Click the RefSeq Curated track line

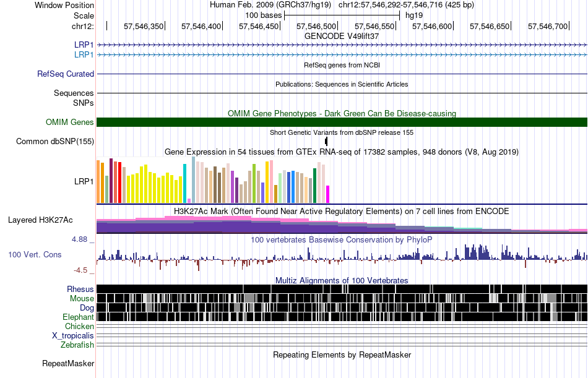point(342,74)
